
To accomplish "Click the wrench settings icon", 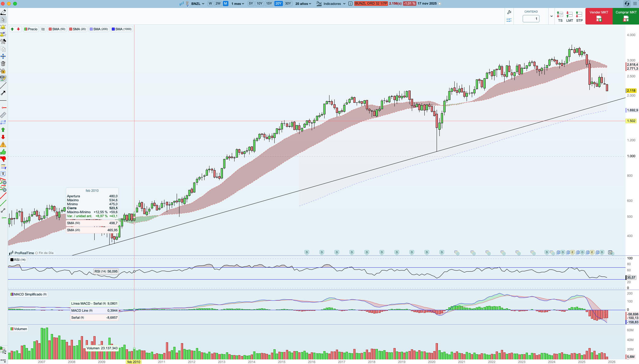I will click(x=509, y=12).
